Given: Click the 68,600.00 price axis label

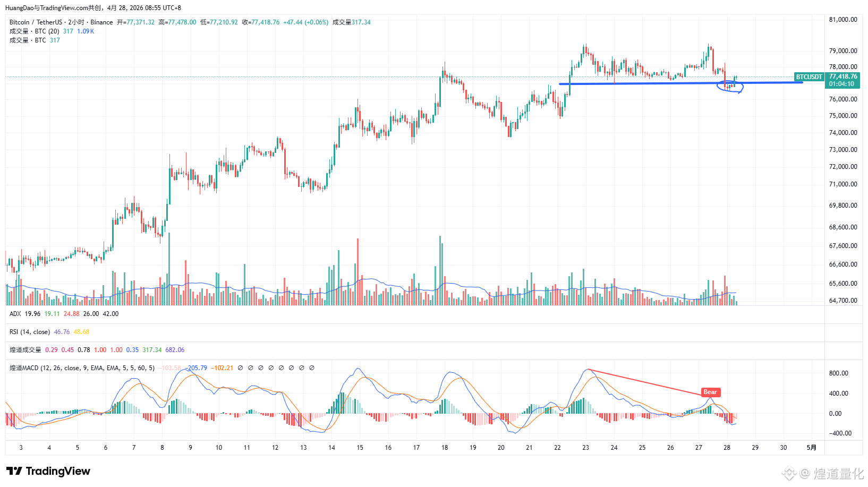Looking at the screenshot, I should pos(843,227).
